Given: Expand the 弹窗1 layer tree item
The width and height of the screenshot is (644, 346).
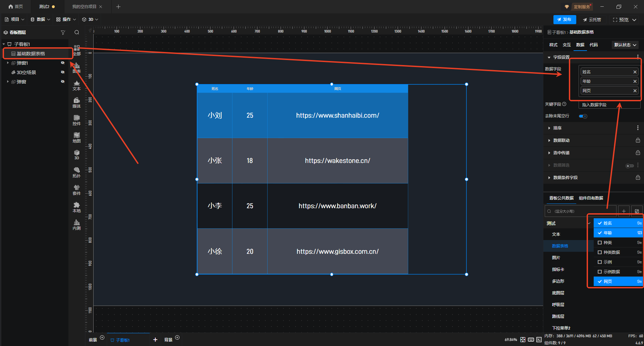Looking at the screenshot, I should (8, 63).
